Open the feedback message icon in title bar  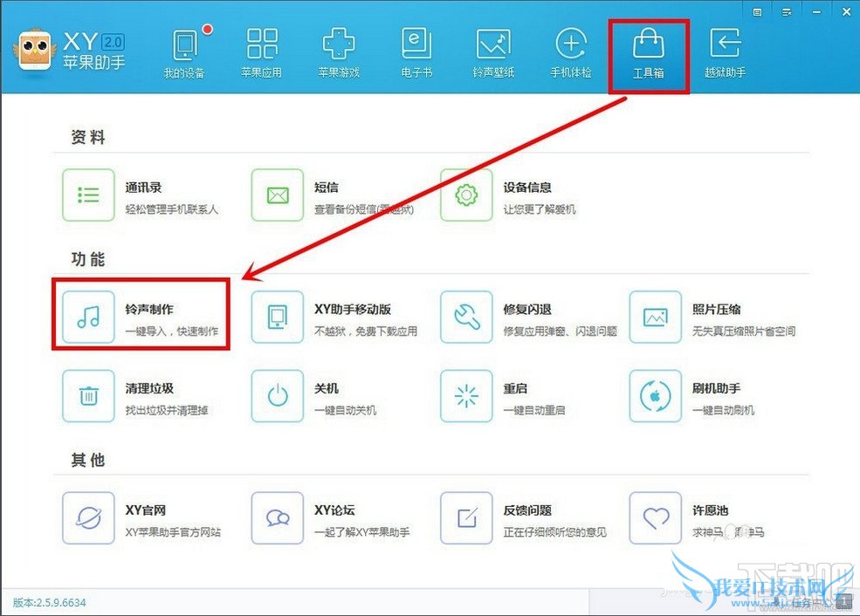pos(758,12)
